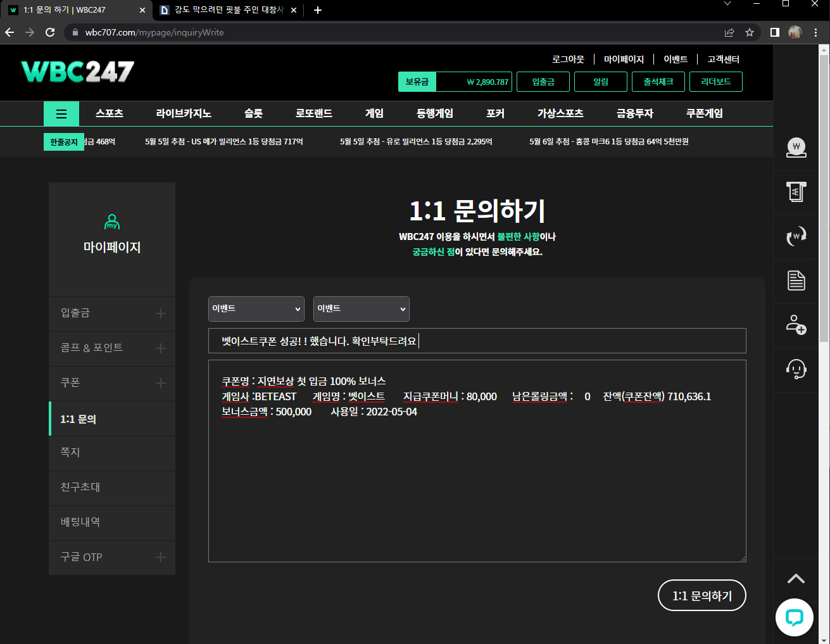Screen dimensions: 830x644
Task: Click the 5월 6일 홍콩 마크6 notice text
Action: click(609, 142)
